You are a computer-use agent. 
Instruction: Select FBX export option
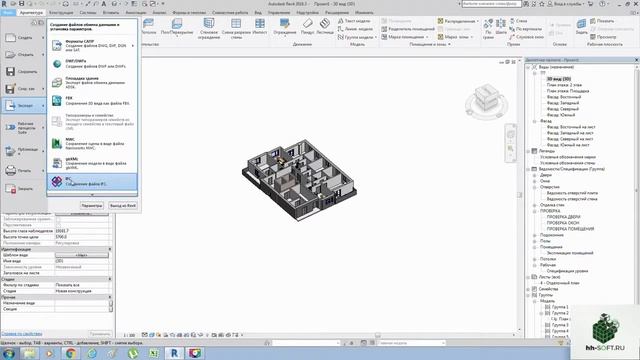pyautogui.click(x=92, y=100)
